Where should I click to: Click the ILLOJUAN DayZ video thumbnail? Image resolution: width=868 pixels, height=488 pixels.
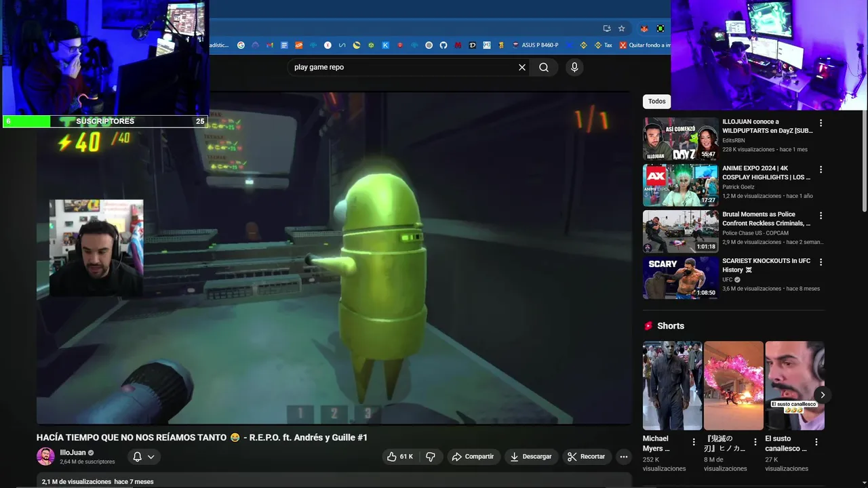click(x=680, y=139)
